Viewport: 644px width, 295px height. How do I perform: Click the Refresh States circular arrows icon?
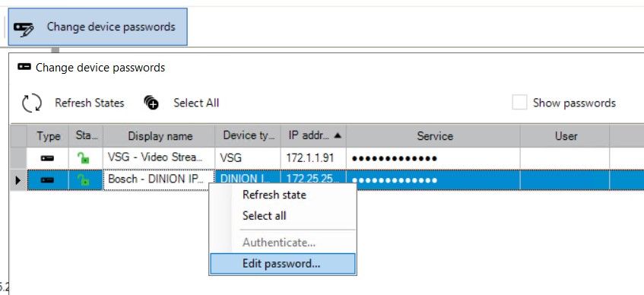[32, 103]
